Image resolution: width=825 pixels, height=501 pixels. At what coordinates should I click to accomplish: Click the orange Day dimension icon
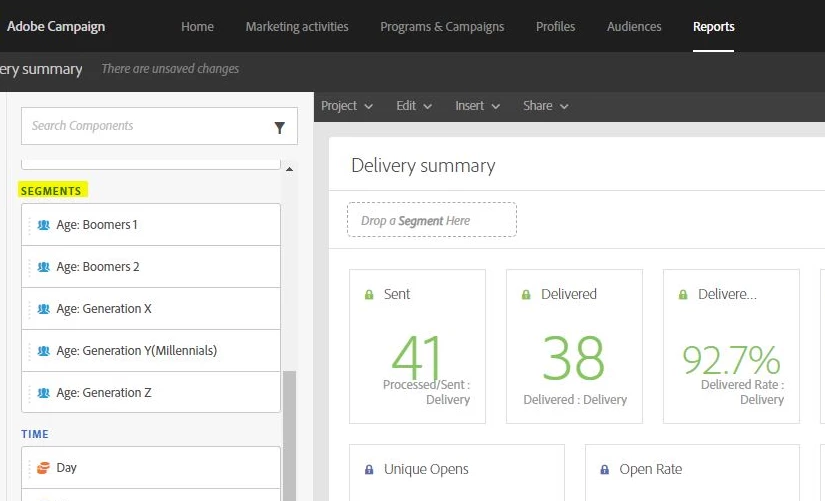click(x=43, y=467)
